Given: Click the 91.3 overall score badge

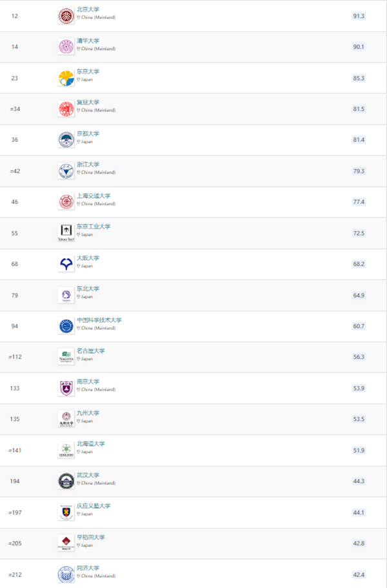Looking at the screenshot, I should click(359, 16).
